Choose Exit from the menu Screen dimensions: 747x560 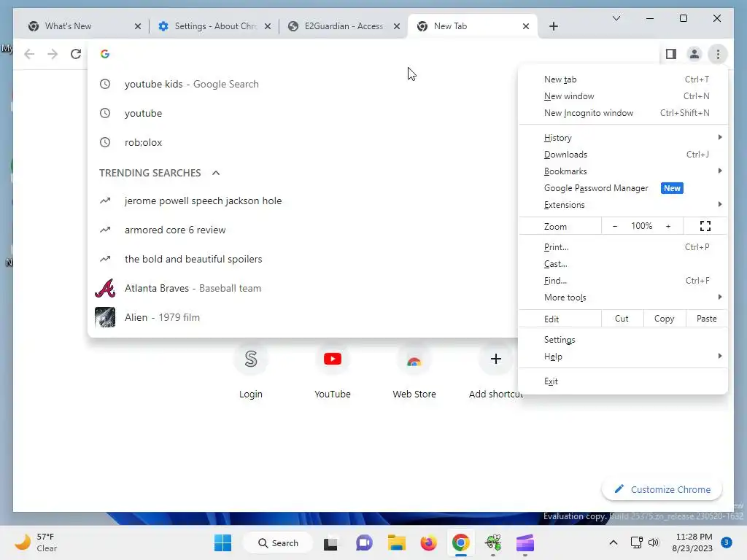pos(623,381)
